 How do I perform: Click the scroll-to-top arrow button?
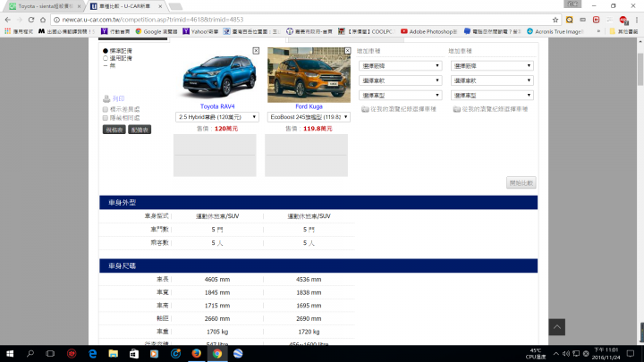556,327
